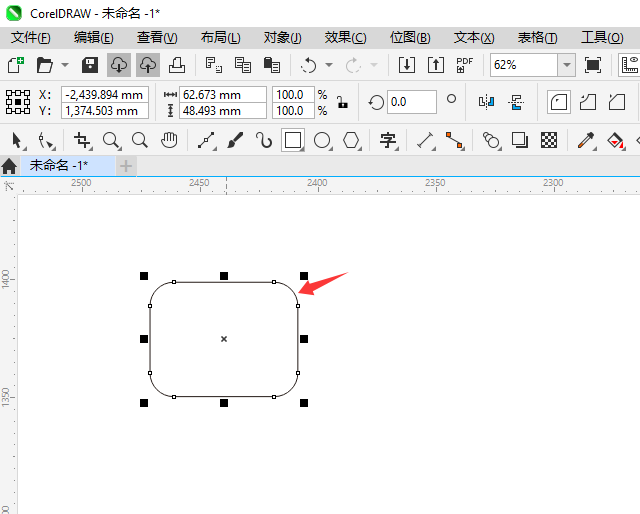The image size is (640, 514).
Task: Toggle the lock ratio padlock
Action: [x=342, y=102]
